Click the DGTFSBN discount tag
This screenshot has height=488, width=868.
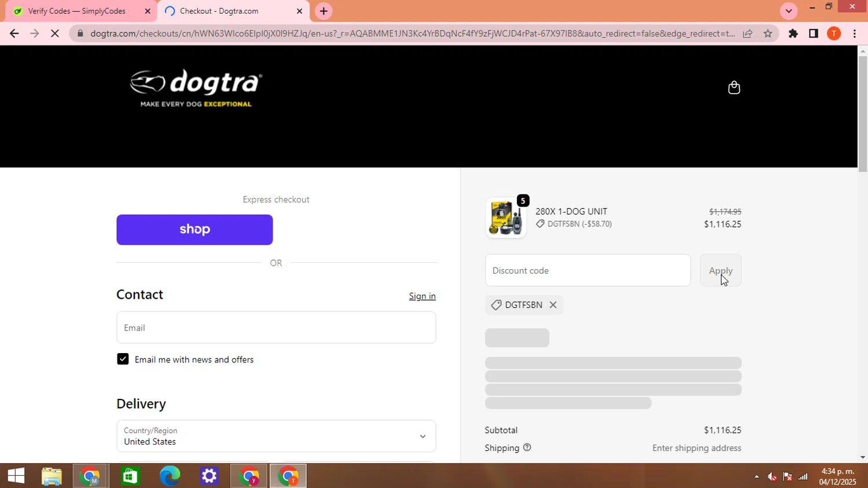tap(524, 305)
